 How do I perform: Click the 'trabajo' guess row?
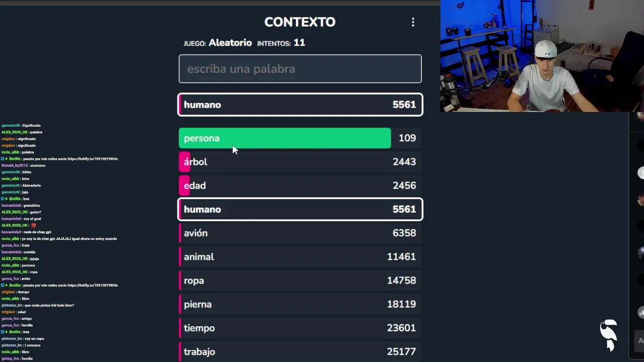pos(300,351)
